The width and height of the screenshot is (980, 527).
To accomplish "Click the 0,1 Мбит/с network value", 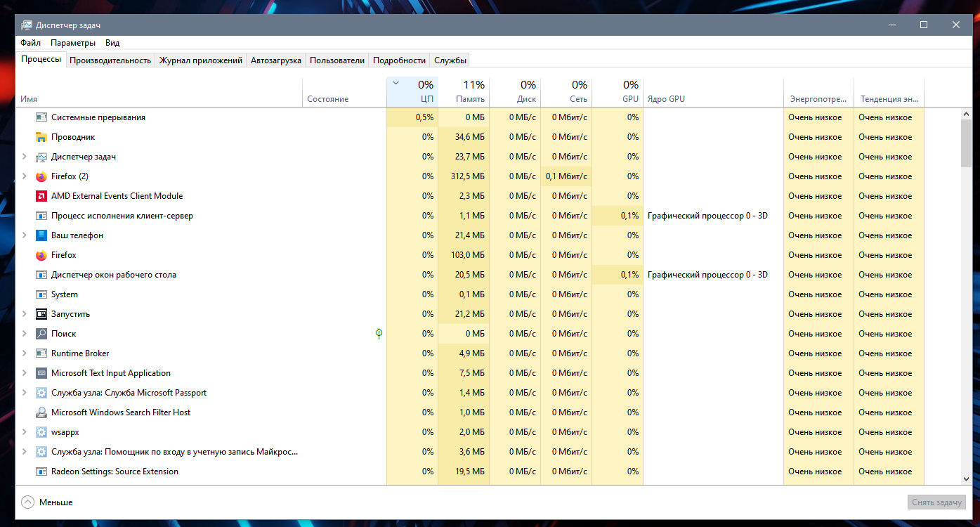I will pos(566,176).
